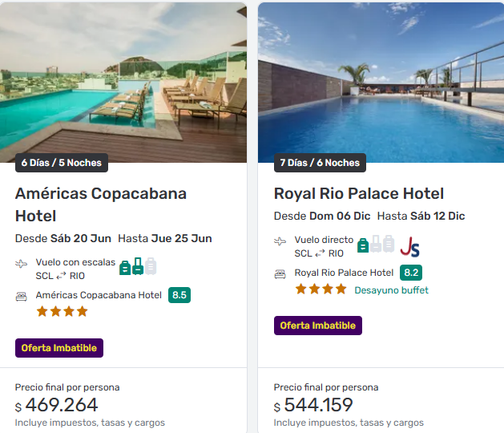504x433 pixels.
Task: Click the four-star rating of Américas Copacabana Hotel
Action: click(62, 311)
